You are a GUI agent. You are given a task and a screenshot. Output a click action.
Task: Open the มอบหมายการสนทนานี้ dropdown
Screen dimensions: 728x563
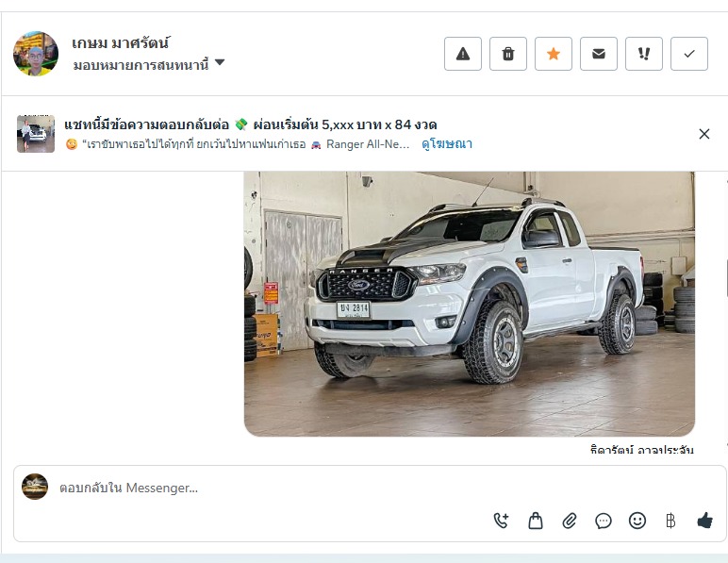tap(149, 64)
